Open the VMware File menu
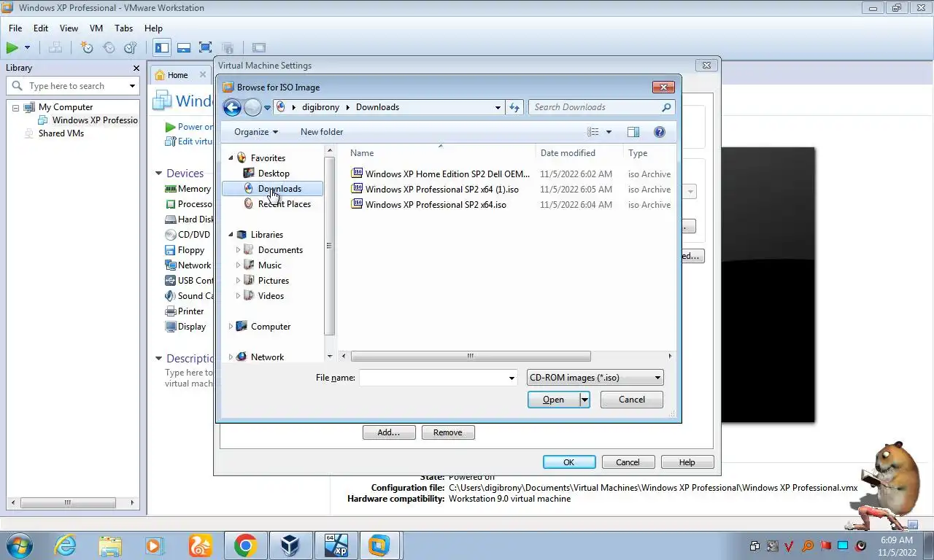Screen dimensions: 934x560 coord(15,28)
